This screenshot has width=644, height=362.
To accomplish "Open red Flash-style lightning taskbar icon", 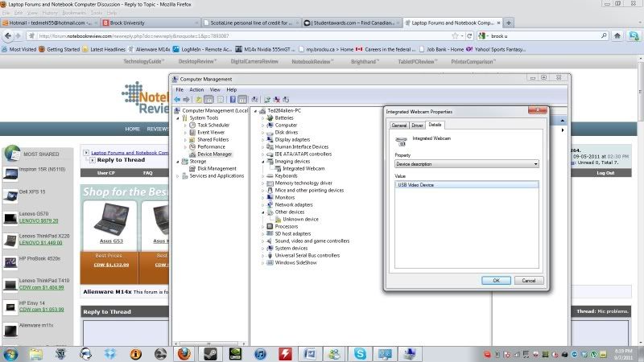I will tap(285, 353).
